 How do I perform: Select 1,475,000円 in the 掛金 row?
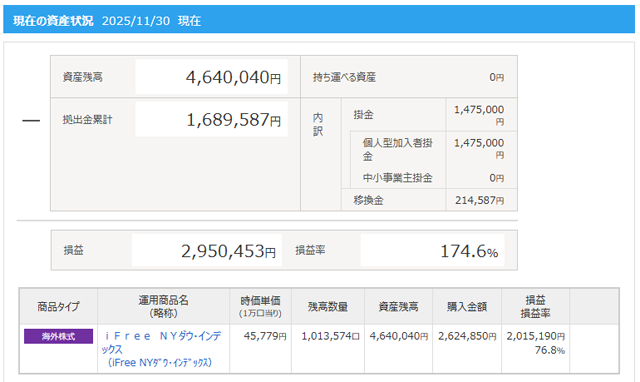coord(479,115)
